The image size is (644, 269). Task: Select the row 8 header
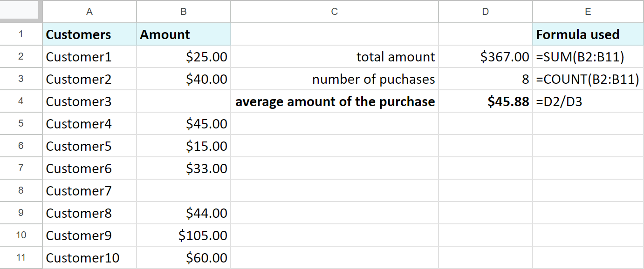(x=21, y=191)
